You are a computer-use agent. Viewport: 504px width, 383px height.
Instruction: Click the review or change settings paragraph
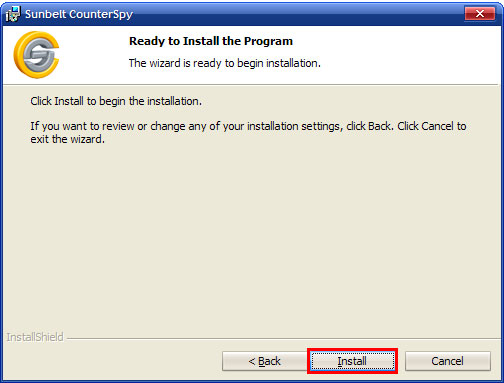pos(248,132)
